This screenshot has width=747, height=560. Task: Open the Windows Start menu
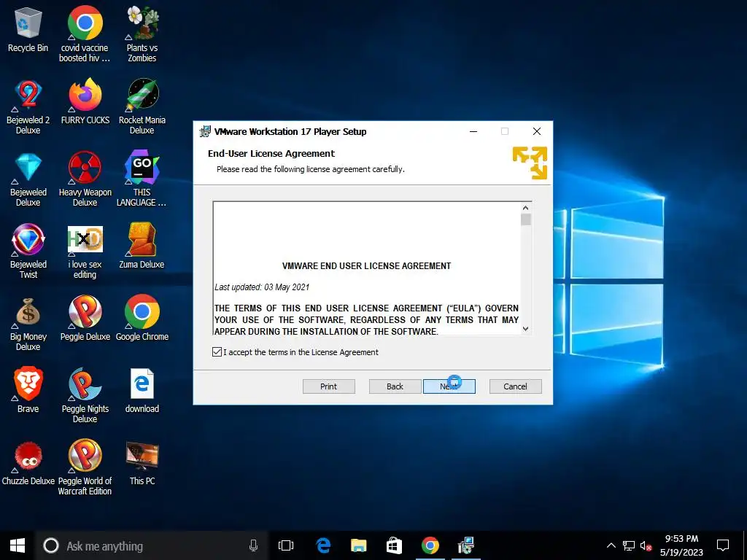click(x=18, y=545)
